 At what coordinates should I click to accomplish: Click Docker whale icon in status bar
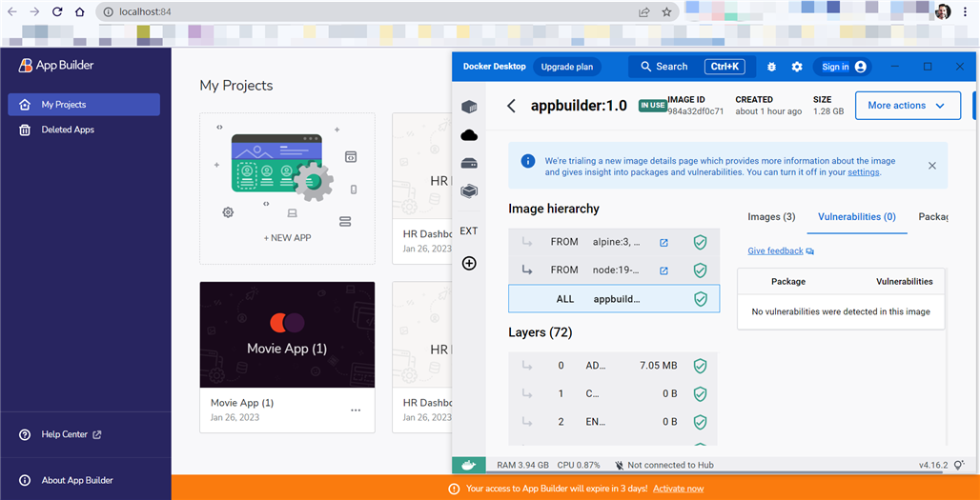click(x=468, y=465)
